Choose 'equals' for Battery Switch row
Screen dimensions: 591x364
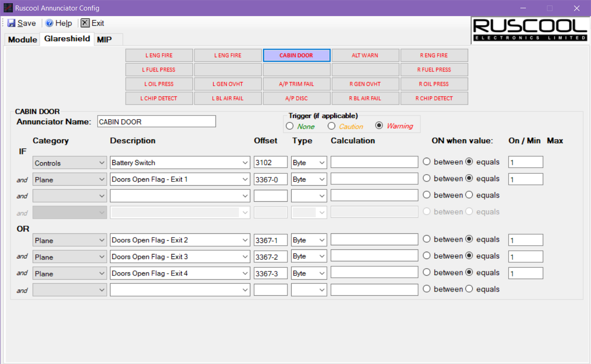469,161
